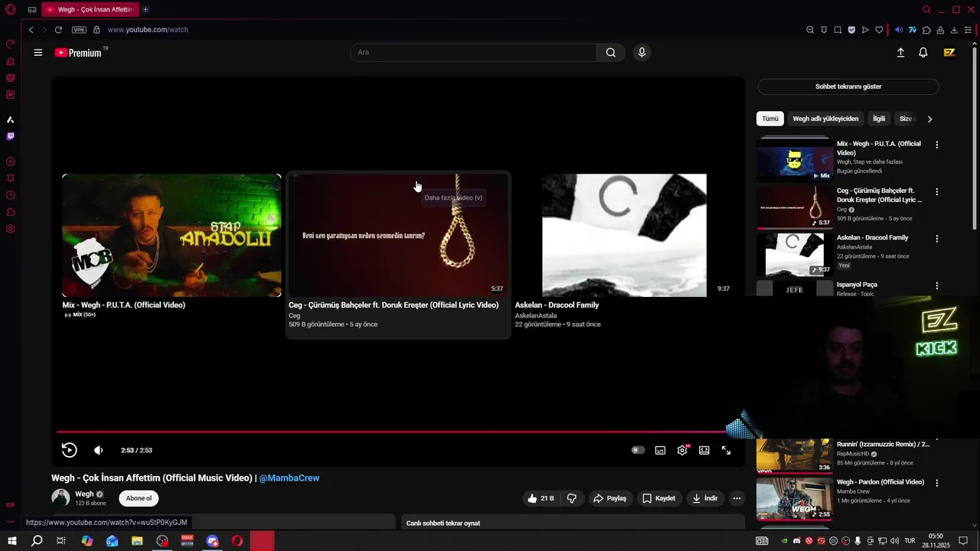This screenshot has width=980, height=551.
Task: Reload the page in the browser
Action: pos(58,30)
